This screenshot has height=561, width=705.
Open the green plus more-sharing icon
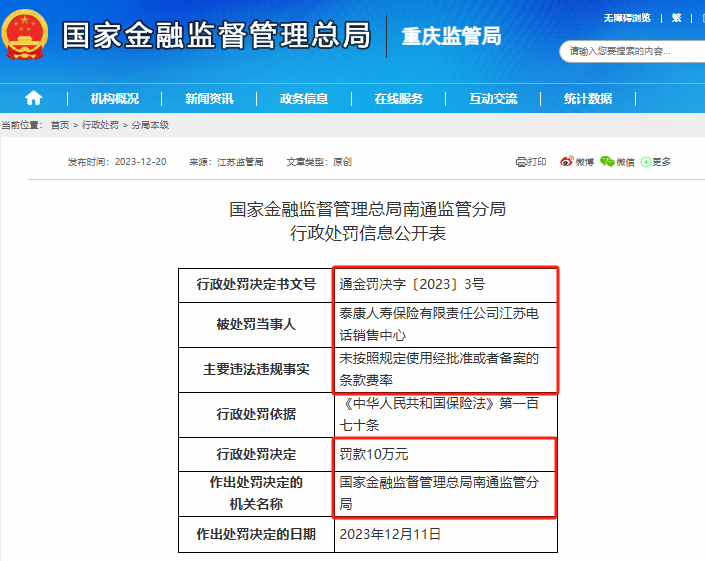[646, 162]
